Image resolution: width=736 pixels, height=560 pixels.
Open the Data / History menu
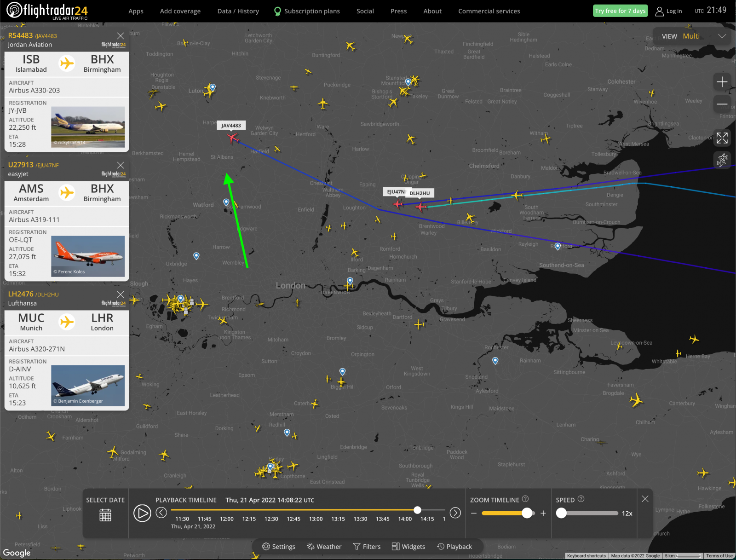point(238,11)
